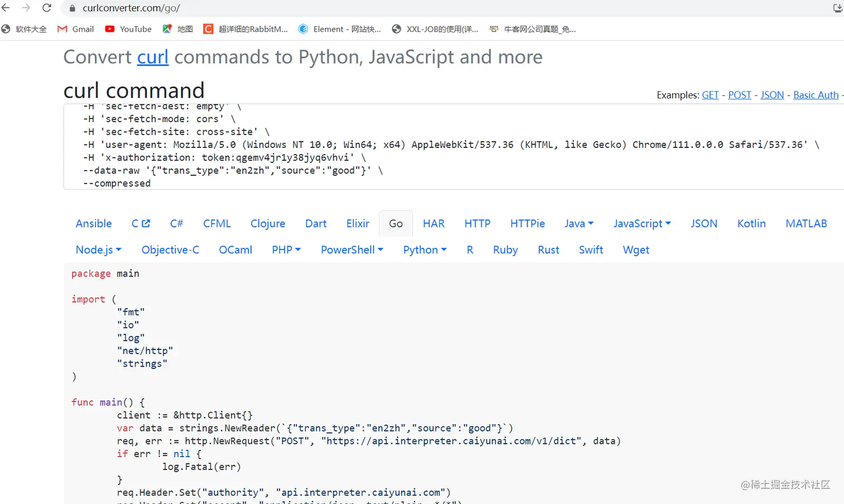Switch to the Rust tab
This screenshot has height=504, width=844.
tap(548, 249)
